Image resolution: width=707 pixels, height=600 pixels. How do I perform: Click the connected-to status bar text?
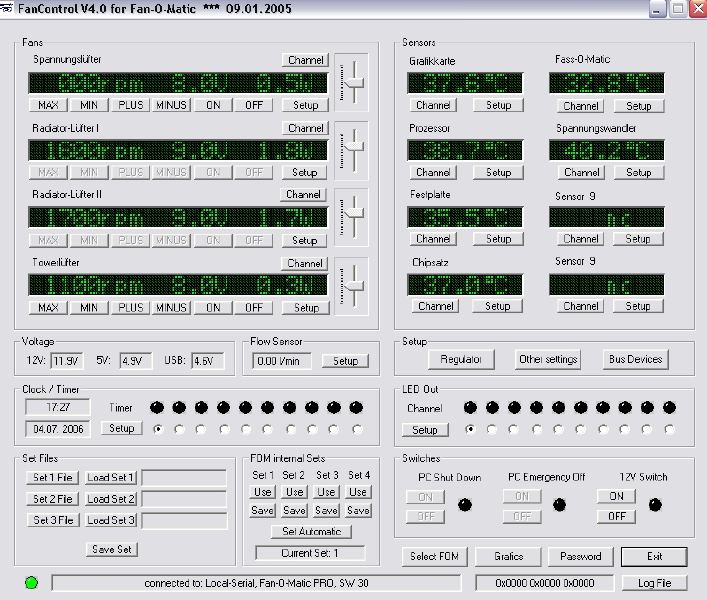point(256,583)
